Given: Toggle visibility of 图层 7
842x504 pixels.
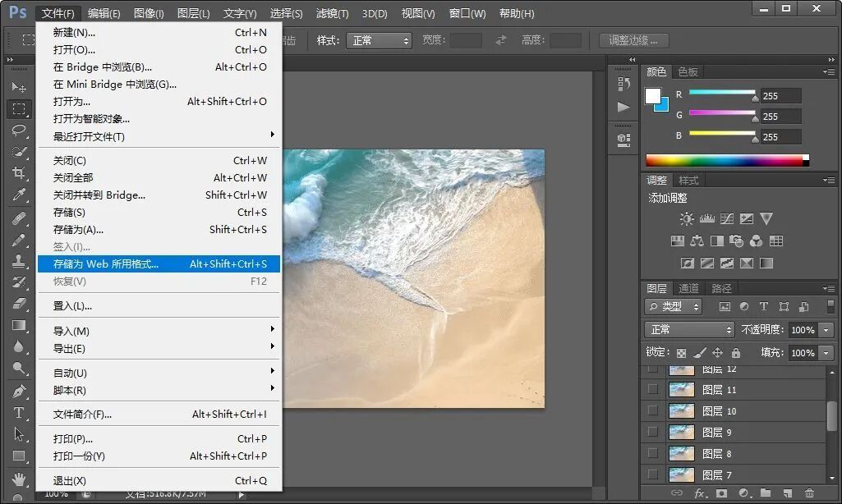Looking at the screenshot, I should point(652,474).
